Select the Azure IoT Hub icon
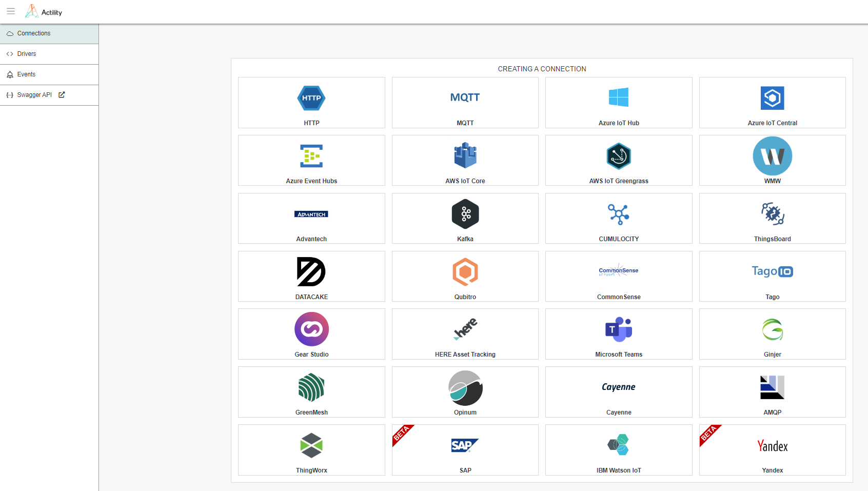Viewport: 868px width, 491px height. point(619,97)
